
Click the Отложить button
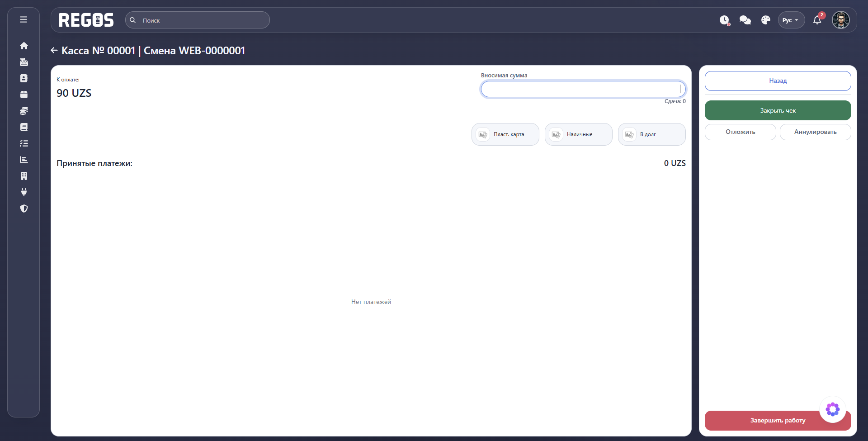pyautogui.click(x=741, y=132)
